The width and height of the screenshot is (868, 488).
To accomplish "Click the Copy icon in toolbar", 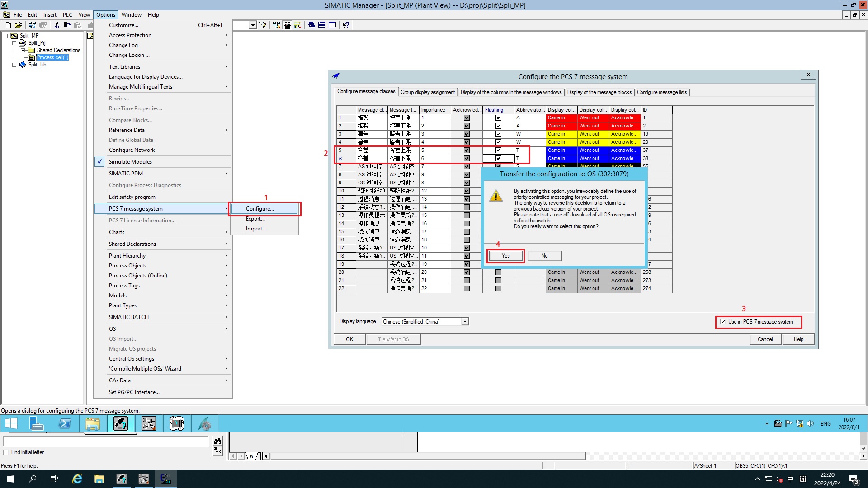I will point(67,25).
